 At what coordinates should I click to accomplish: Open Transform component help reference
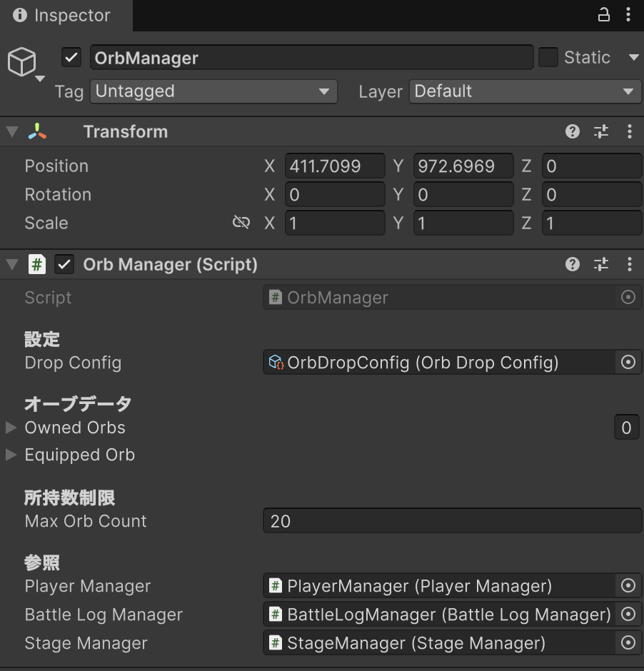pyautogui.click(x=572, y=131)
